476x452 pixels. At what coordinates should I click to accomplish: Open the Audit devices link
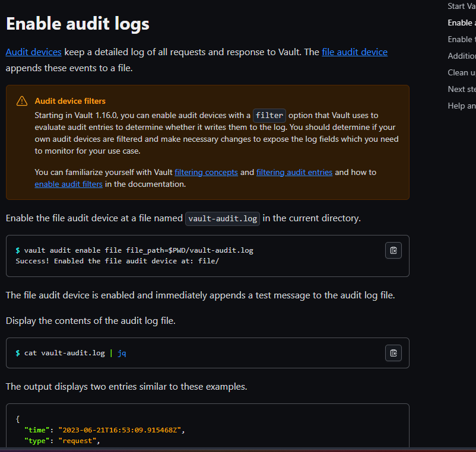coord(34,52)
